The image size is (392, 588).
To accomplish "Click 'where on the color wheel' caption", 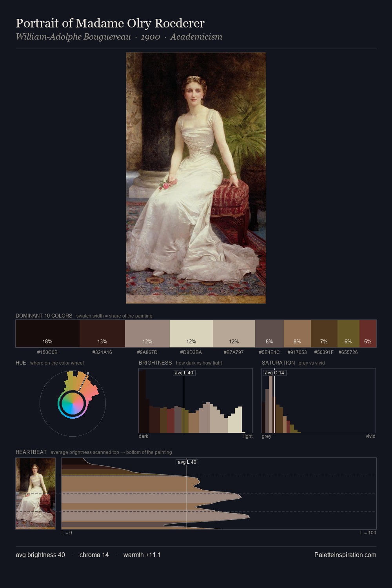I will pos(57,363).
